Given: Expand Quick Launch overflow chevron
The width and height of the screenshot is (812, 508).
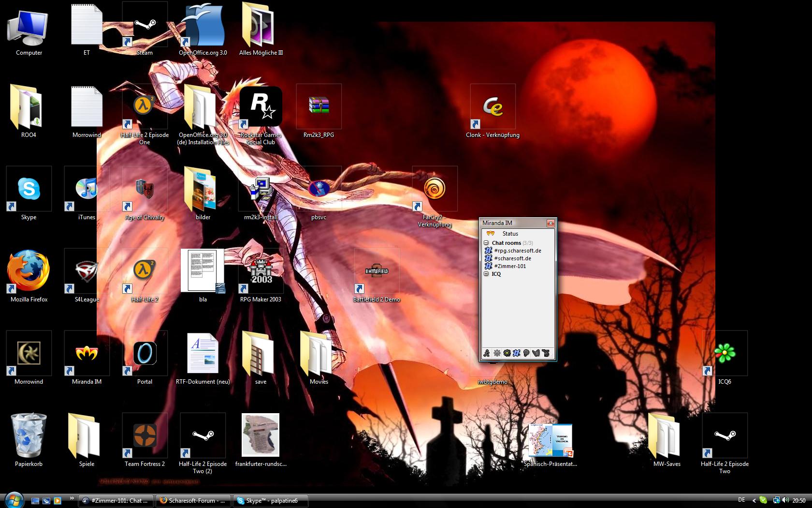Looking at the screenshot, I should (72, 498).
